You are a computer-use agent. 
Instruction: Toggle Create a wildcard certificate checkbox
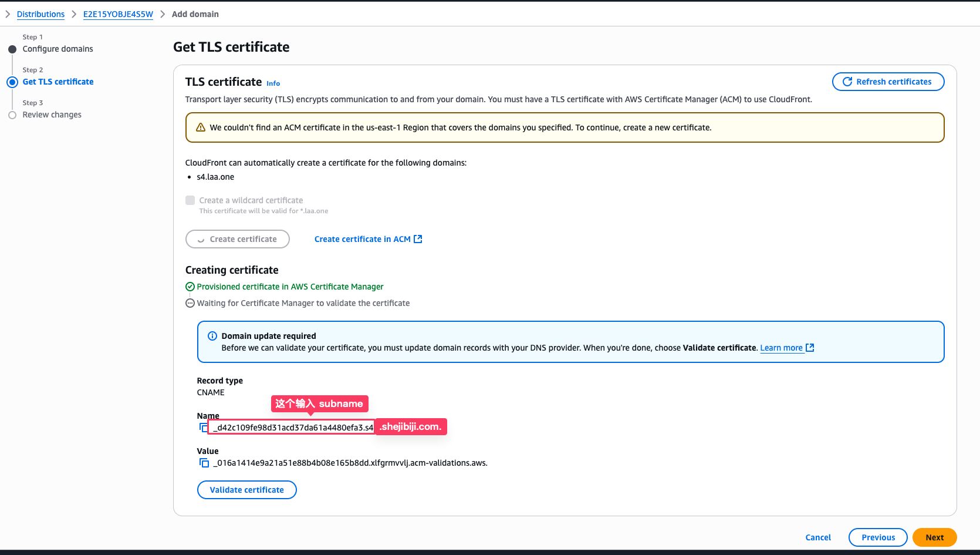[x=190, y=200]
